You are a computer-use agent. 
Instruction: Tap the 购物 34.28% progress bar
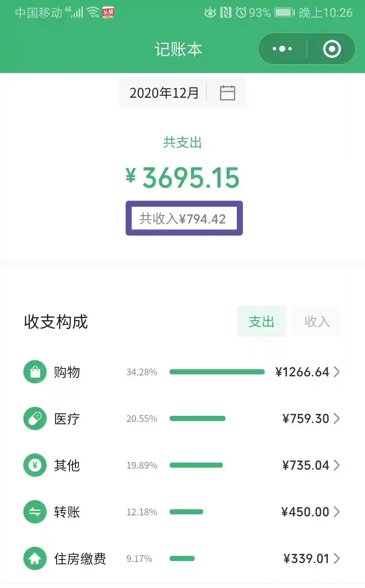click(217, 372)
